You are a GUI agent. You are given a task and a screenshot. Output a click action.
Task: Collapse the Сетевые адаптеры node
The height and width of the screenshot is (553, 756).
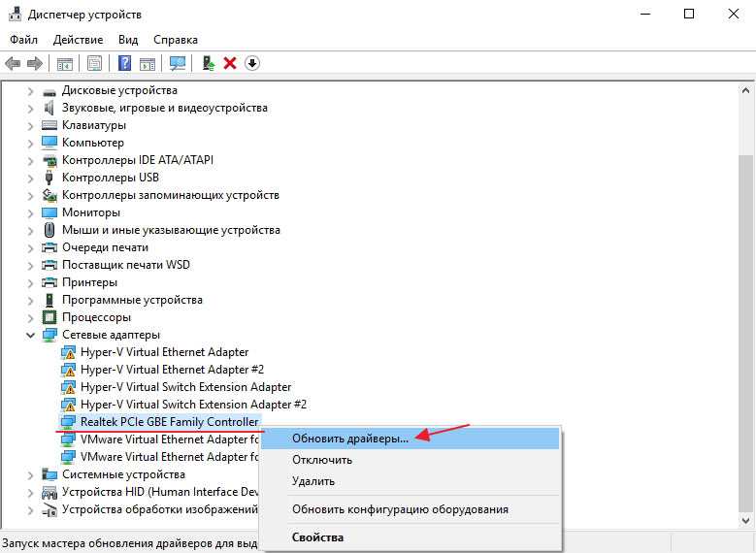(x=30, y=335)
